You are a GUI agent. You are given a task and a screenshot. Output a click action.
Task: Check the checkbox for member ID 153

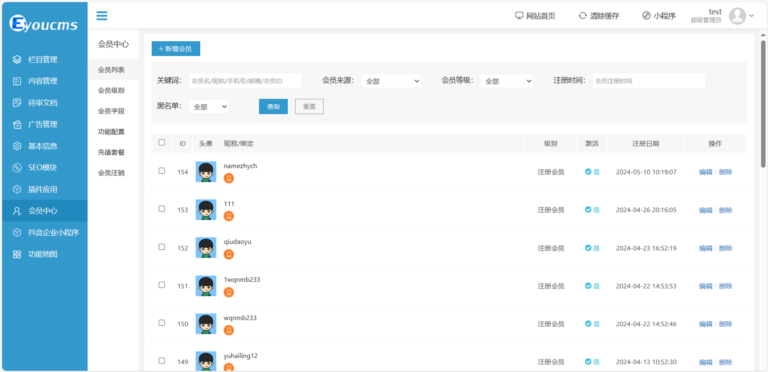162,209
